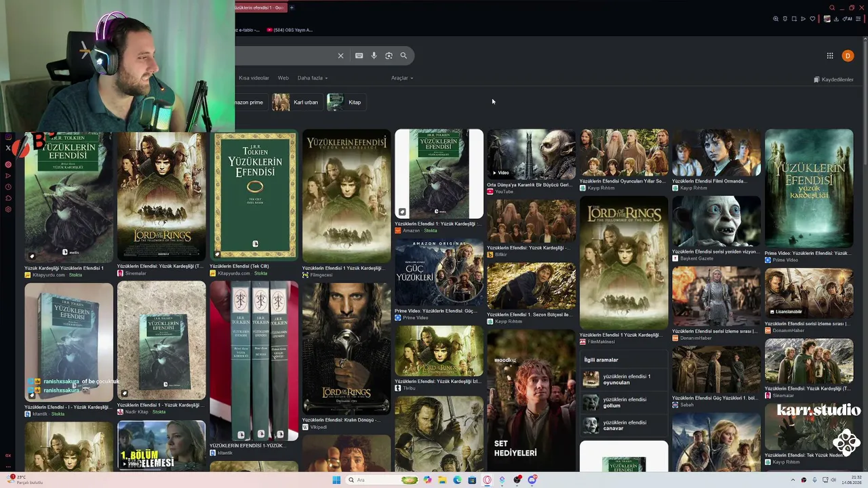The height and width of the screenshot is (488, 868).
Task: Open the YouTube video result thumbnail
Action: click(531, 154)
